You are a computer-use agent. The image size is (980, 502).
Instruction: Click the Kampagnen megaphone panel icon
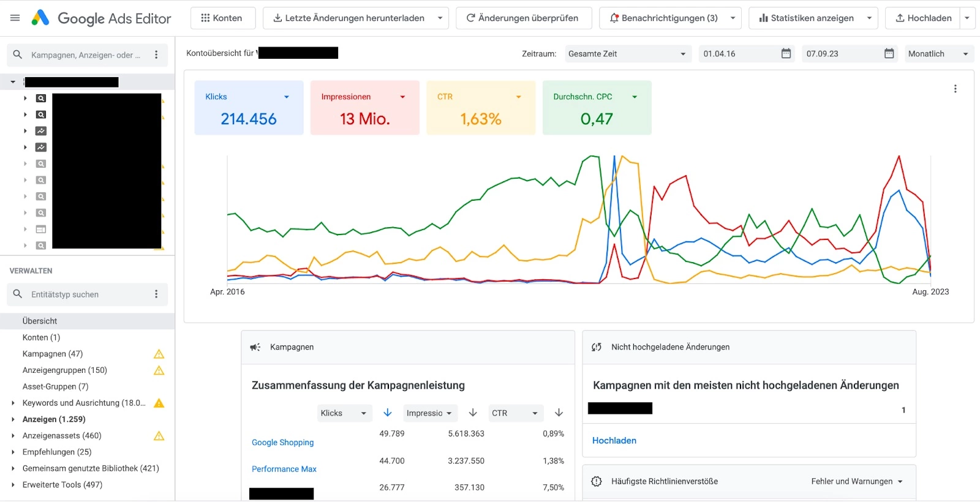pyautogui.click(x=255, y=347)
